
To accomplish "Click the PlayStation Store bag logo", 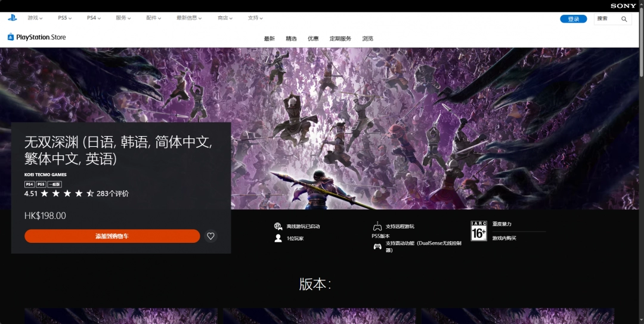I will pos(11,37).
